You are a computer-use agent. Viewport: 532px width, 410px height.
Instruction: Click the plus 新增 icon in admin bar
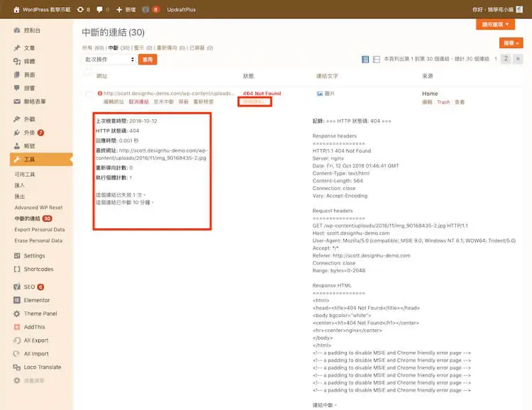tap(119, 9)
